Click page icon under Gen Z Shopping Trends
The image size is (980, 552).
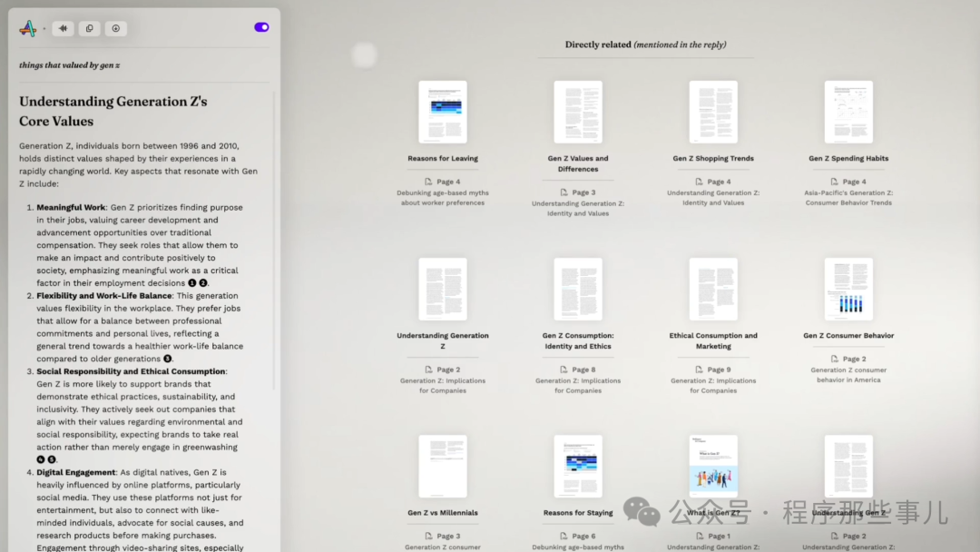click(x=699, y=182)
